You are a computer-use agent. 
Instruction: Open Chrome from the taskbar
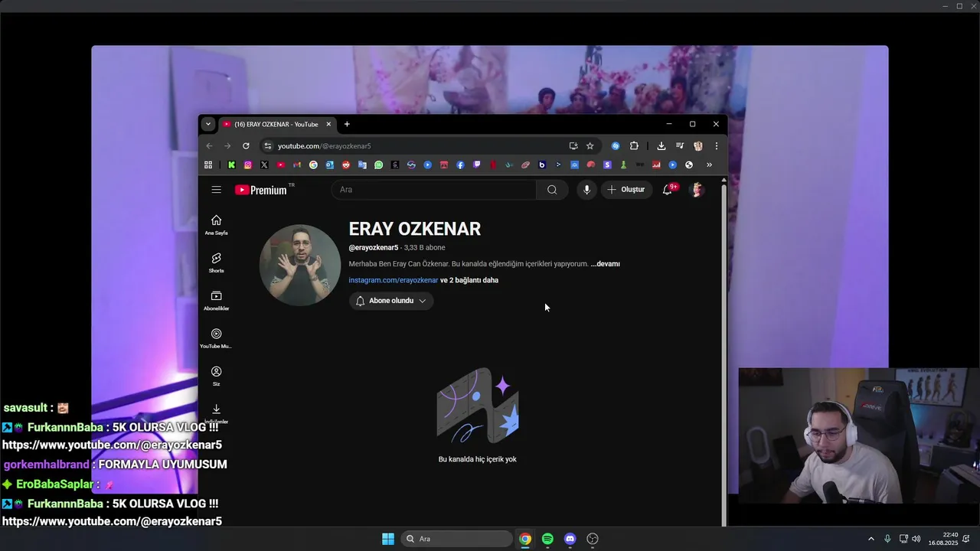[525, 539]
